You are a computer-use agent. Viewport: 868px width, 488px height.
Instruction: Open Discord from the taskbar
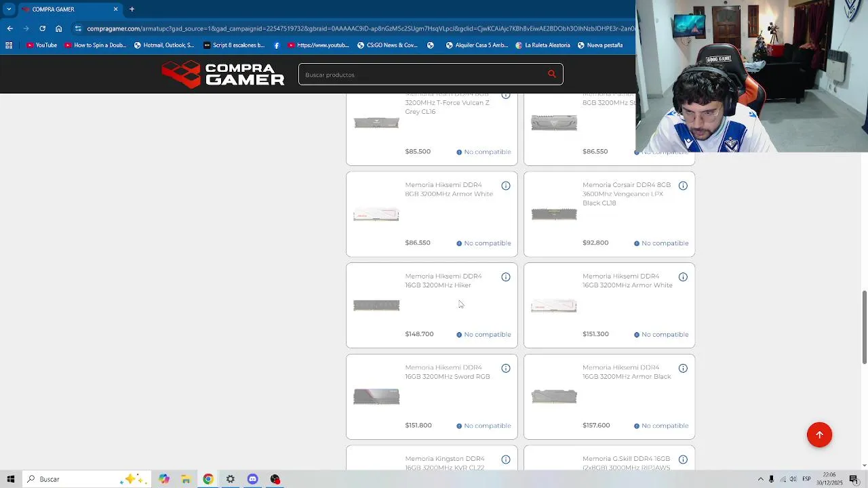click(x=253, y=479)
